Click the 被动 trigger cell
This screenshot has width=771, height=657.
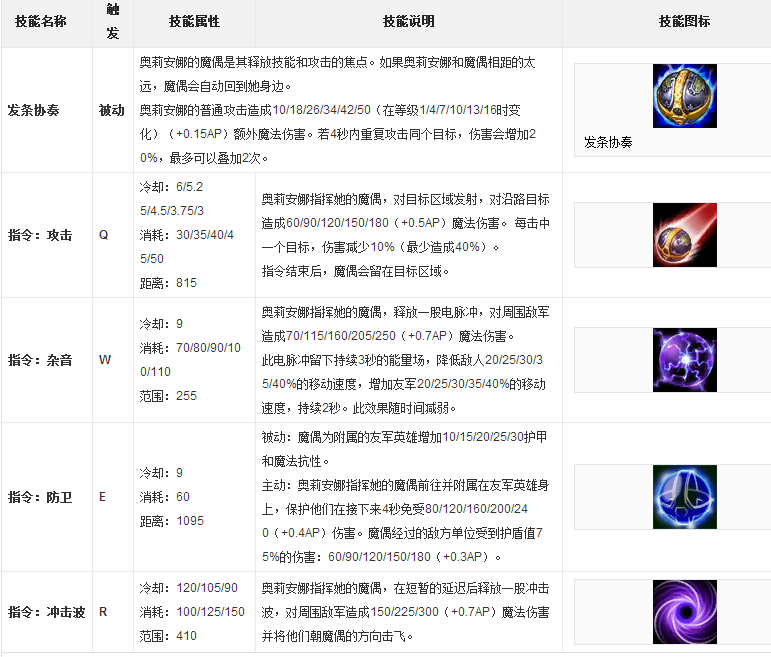[x=111, y=110]
